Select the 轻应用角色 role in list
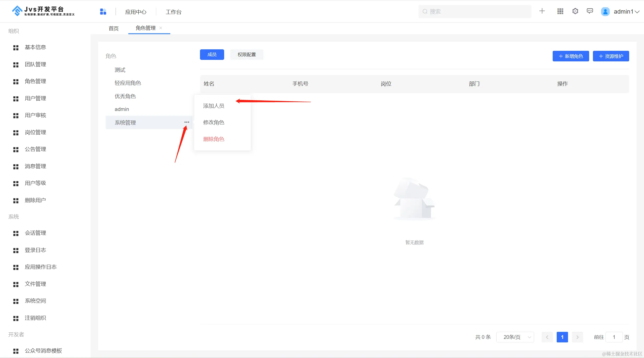 [128, 83]
